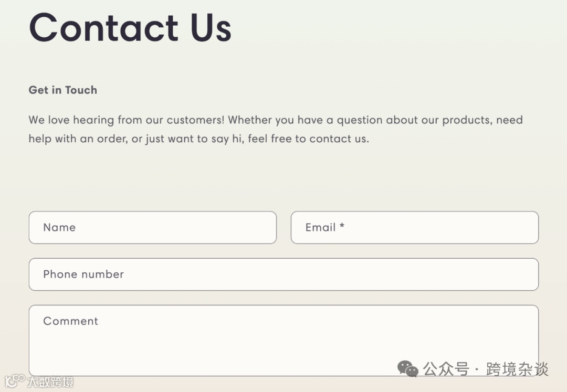Click the "Name" placeholder label
The height and width of the screenshot is (392, 567).
coord(59,227)
